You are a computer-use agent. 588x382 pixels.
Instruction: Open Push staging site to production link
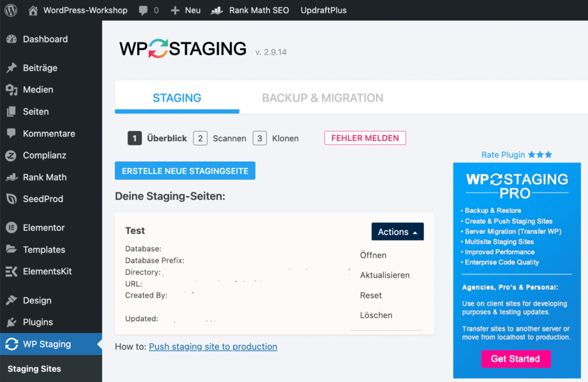(x=213, y=346)
